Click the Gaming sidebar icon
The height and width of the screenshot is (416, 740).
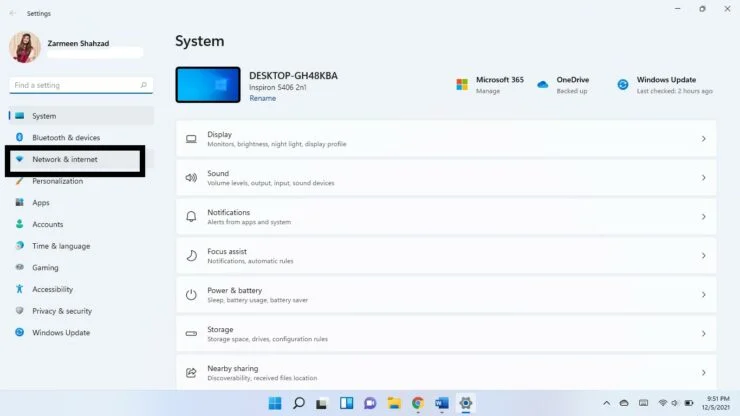pos(19,268)
